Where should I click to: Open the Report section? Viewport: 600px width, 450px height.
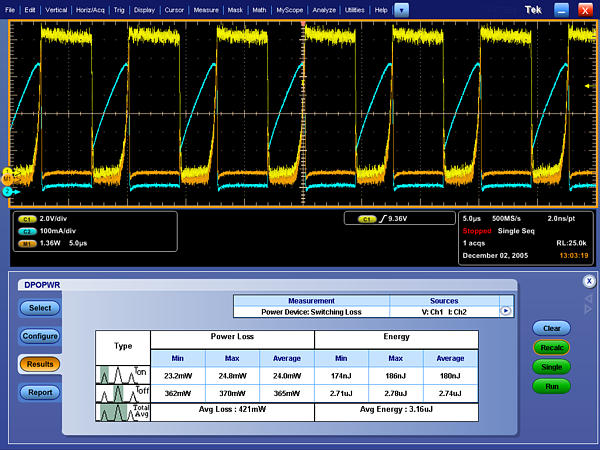[x=39, y=392]
